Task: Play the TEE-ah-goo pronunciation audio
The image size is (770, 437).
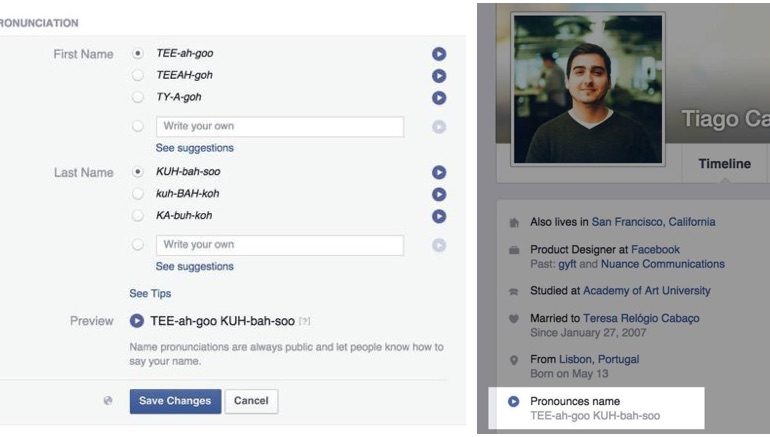Action: 438,54
